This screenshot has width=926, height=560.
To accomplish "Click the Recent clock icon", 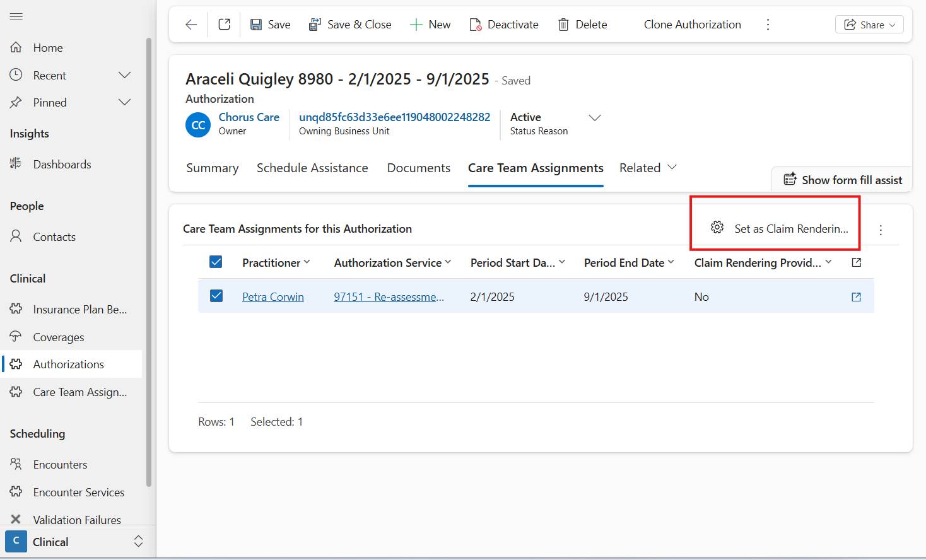I will 16,75.
